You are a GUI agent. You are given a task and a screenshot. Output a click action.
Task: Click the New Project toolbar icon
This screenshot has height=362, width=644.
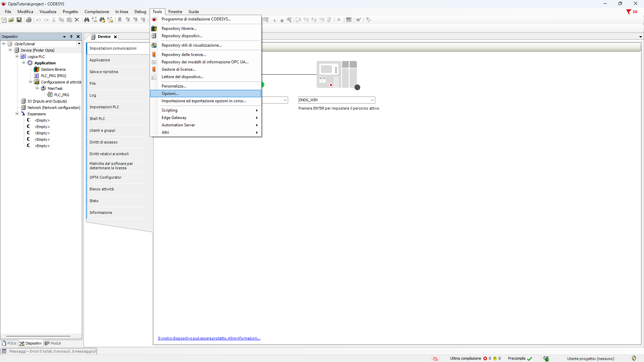pyautogui.click(x=4, y=20)
